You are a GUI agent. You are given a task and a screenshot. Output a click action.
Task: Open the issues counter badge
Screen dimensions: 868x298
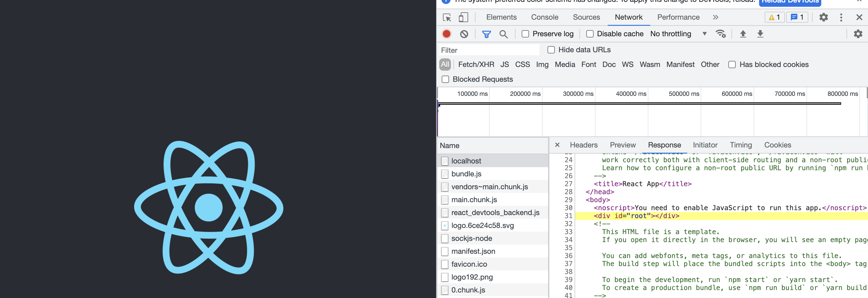point(797,18)
